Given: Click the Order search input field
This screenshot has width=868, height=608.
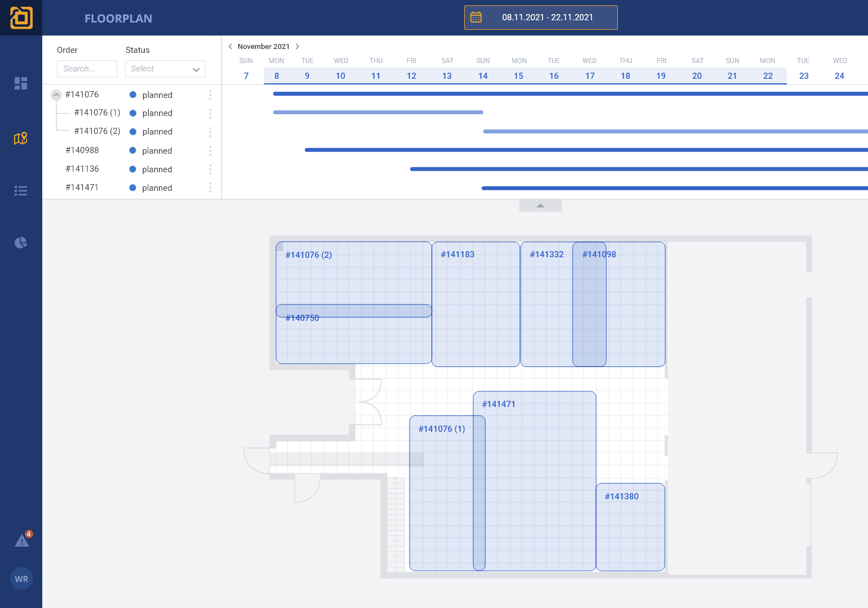Looking at the screenshot, I should (x=87, y=69).
